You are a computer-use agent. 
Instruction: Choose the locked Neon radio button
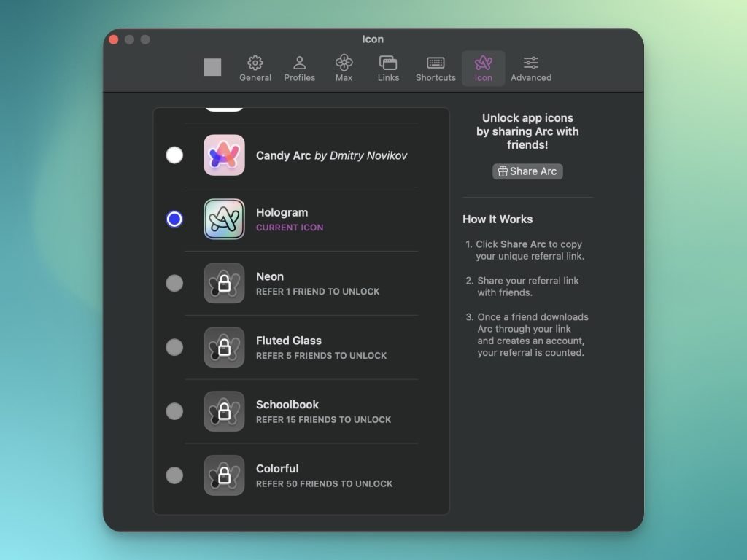(x=174, y=283)
